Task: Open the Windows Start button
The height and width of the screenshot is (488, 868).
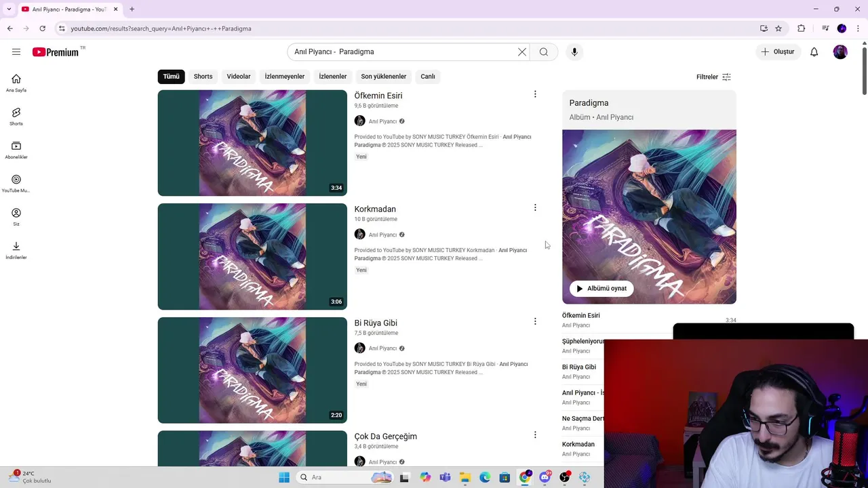Action: (x=284, y=477)
